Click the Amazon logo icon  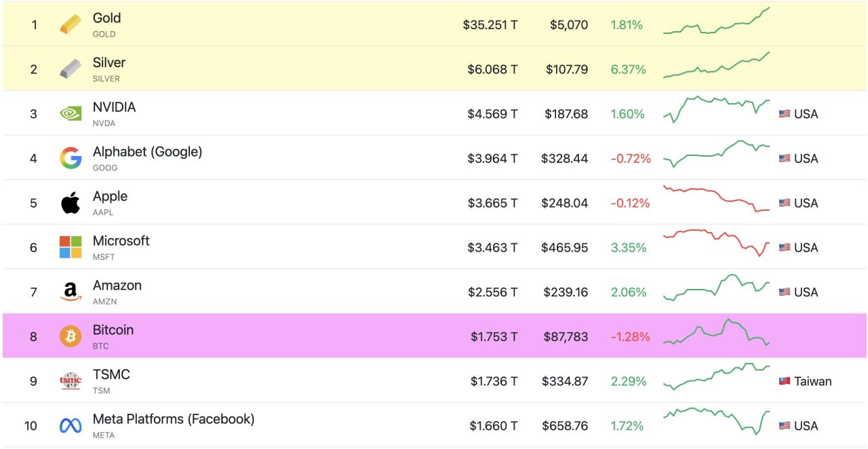pyautogui.click(x=71, y=292)
